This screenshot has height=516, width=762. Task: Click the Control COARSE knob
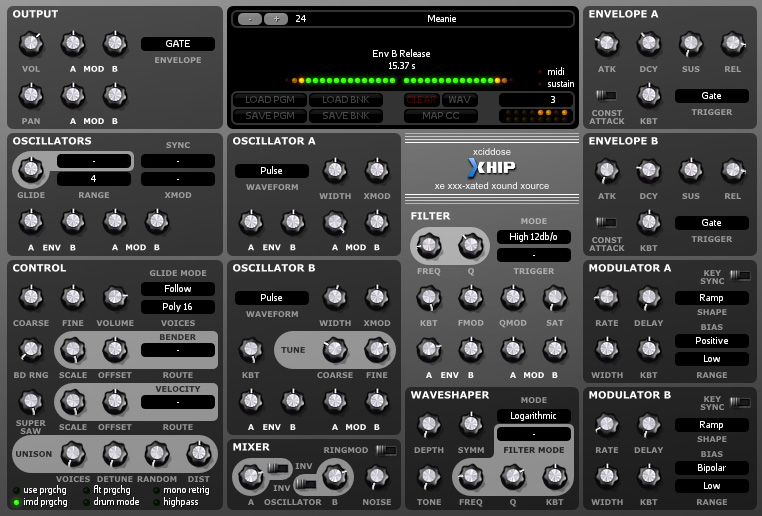tap(31, 297)
